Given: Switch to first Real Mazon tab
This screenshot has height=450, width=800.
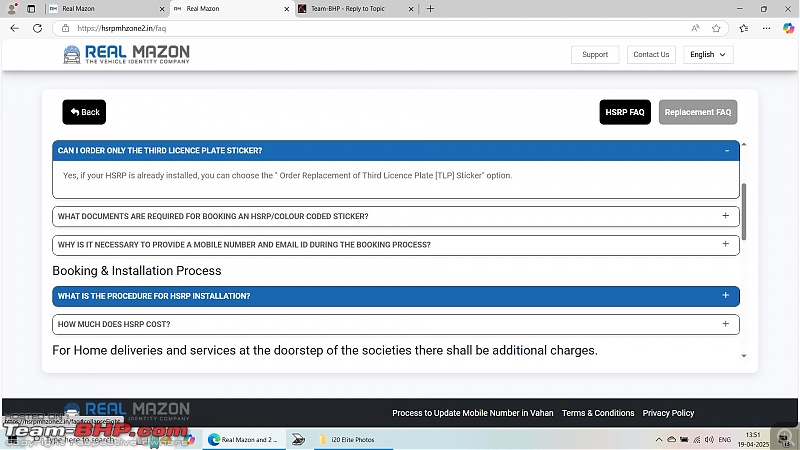Looking at the screenshot, I should 107,9.
